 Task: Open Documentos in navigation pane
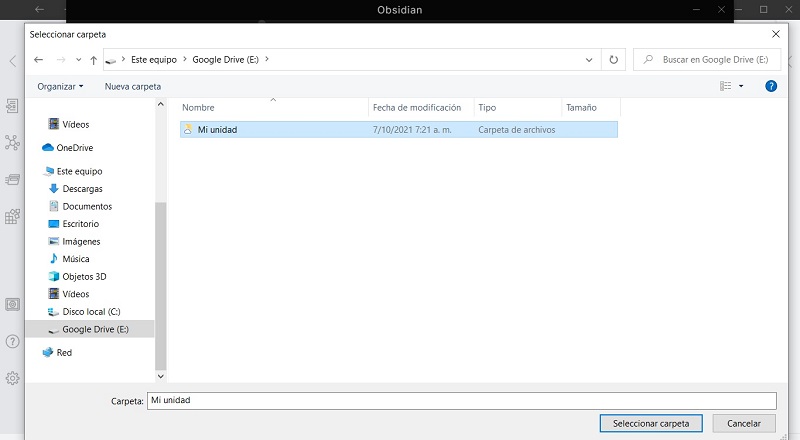click(87, 206)
